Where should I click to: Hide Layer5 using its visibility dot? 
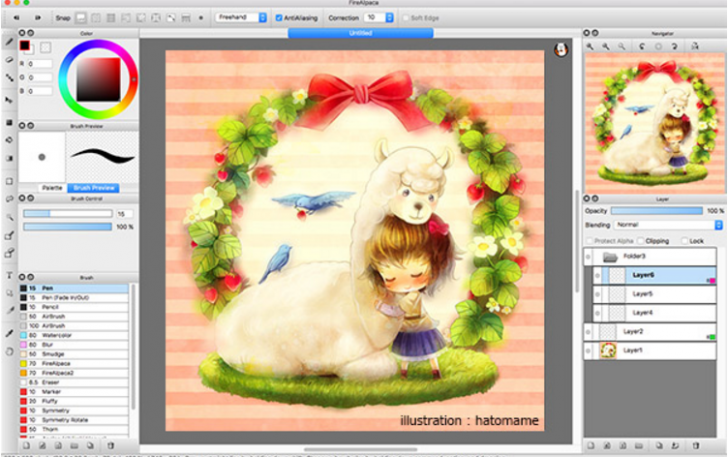(598, 294)
